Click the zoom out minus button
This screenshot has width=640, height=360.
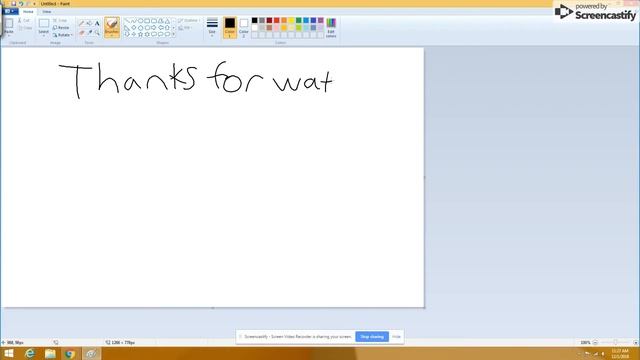(595, 342)
